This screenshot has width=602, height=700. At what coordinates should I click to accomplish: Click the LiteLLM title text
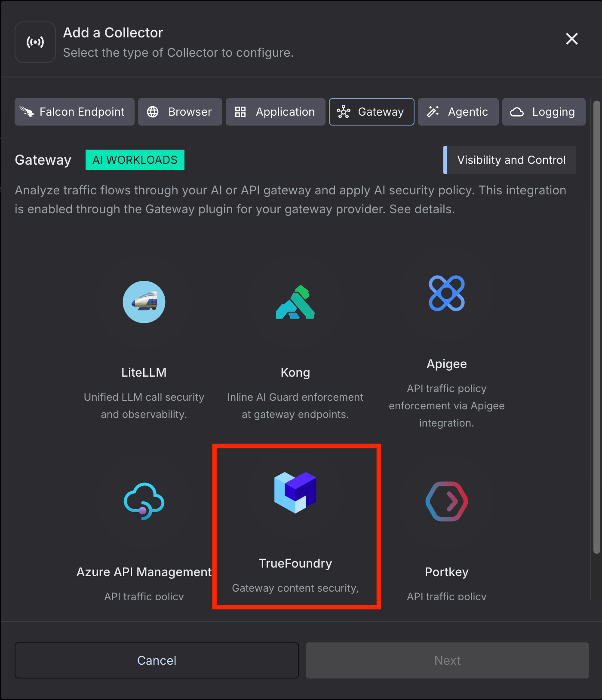144,372
